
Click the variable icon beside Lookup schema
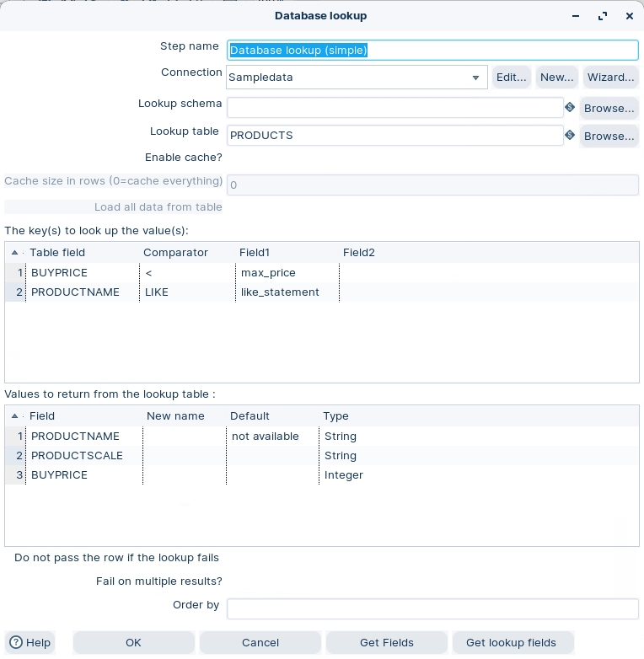coord(570,108)
